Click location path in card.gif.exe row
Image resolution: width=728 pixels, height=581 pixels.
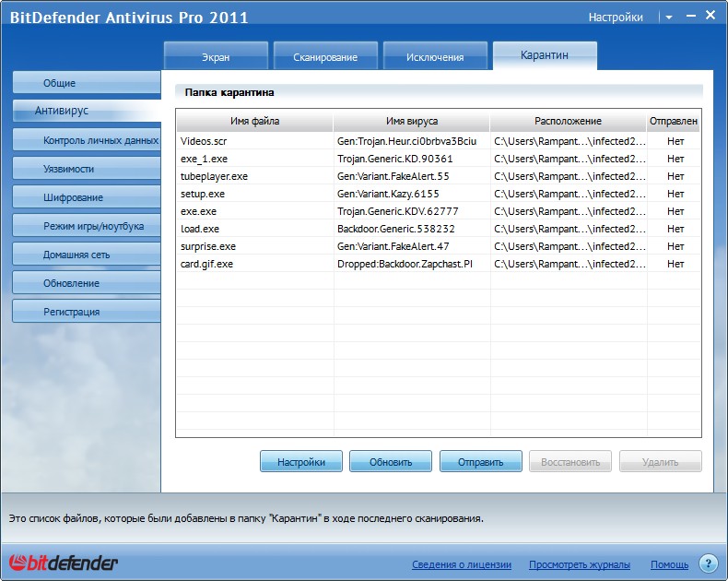coord(569,264)
